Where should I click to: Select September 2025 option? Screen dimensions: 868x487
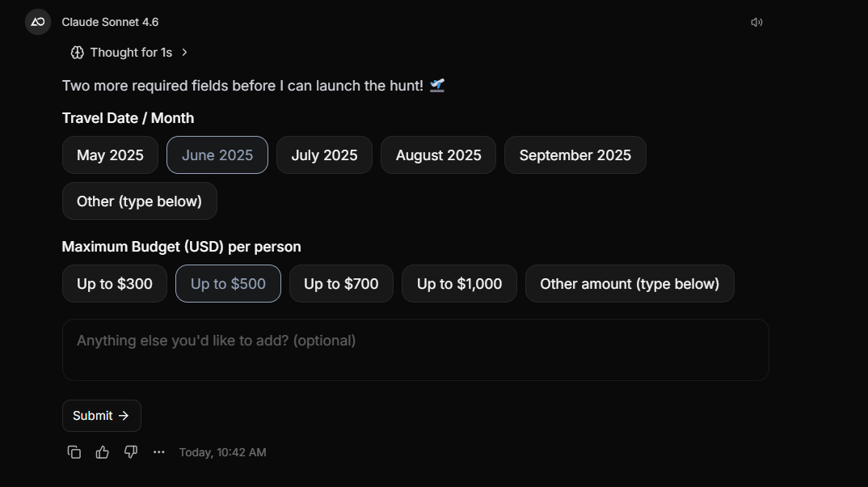coord(575,155)
